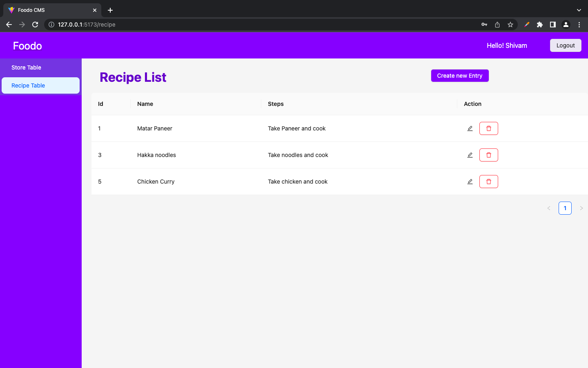Close the Foodo CMS tab
The height and width of the screenshot is (368, 588).
pos(95,10)
